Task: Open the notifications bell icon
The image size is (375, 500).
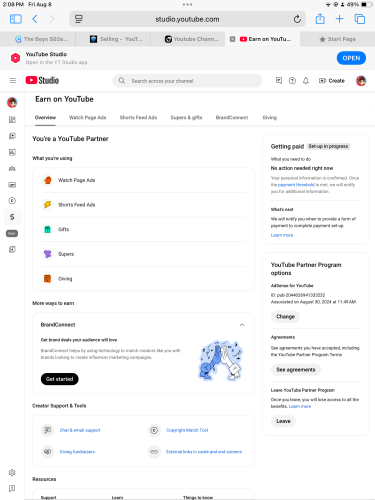Action: coord(306,81)
